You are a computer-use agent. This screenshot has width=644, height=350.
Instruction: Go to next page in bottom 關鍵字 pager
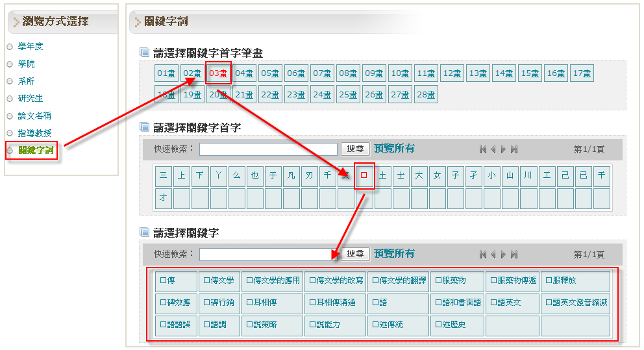(503, 255)
